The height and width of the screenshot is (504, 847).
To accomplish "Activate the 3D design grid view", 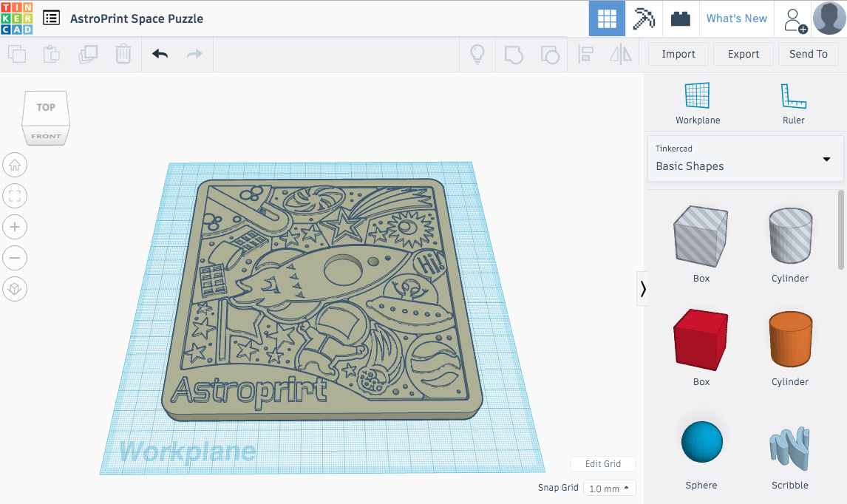I will click(x=607, y=18).
